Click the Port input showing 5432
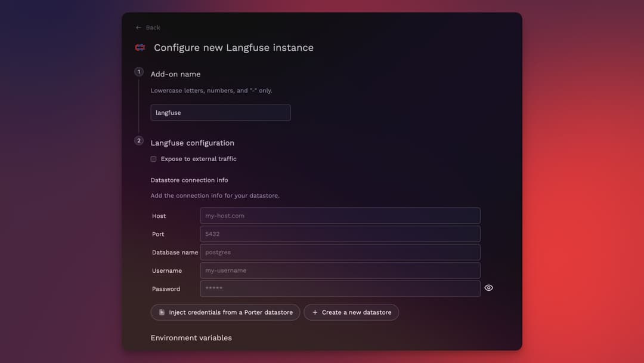The height and width of the screenshot is (363, 644). point(340,233)
